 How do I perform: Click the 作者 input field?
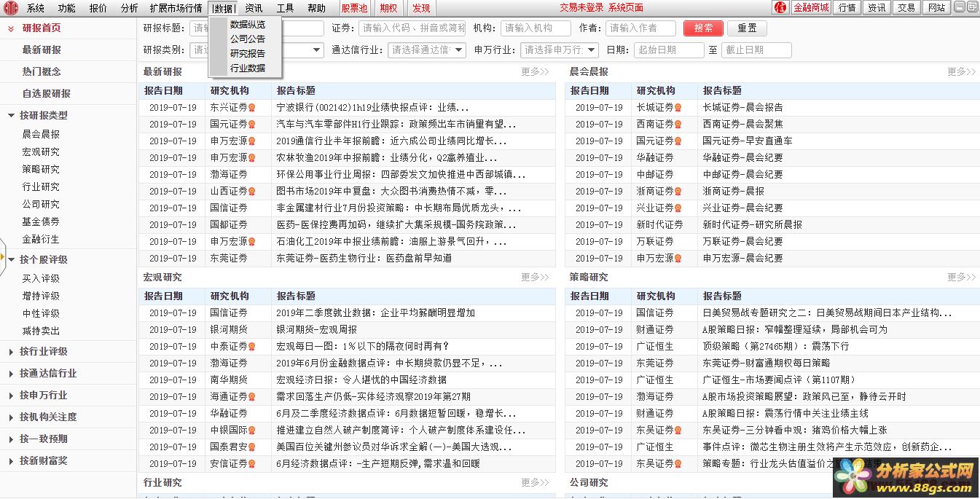click(641, 28)
